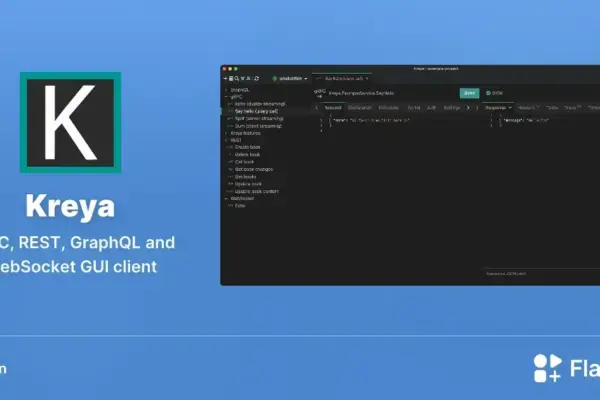Select Sum (client streaming) operation
Screen dimensions: 600x400
pos(258,126)
